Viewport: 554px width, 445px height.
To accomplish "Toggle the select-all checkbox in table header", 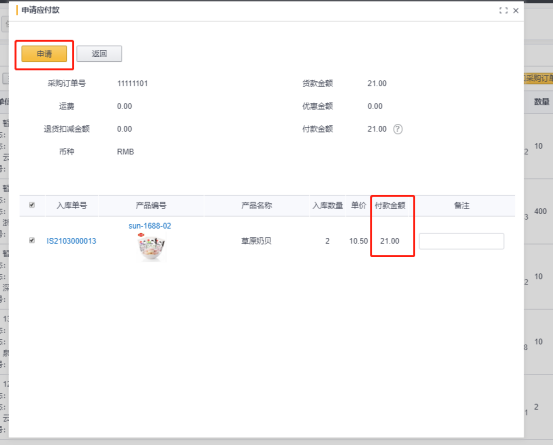I will 32,205.
